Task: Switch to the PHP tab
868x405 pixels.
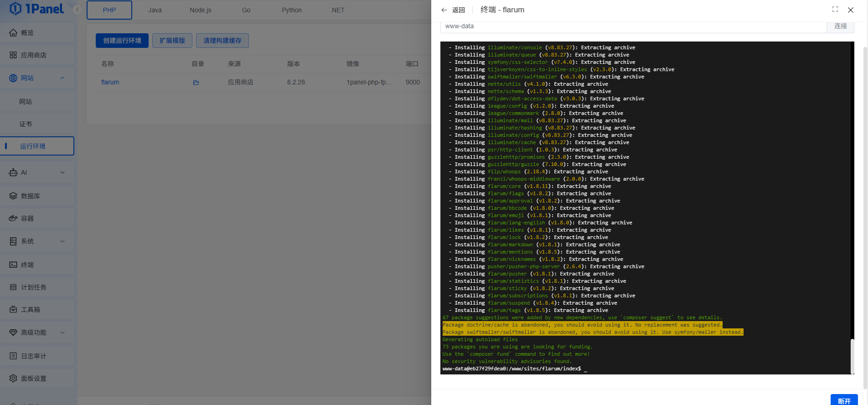Action: 109,10
